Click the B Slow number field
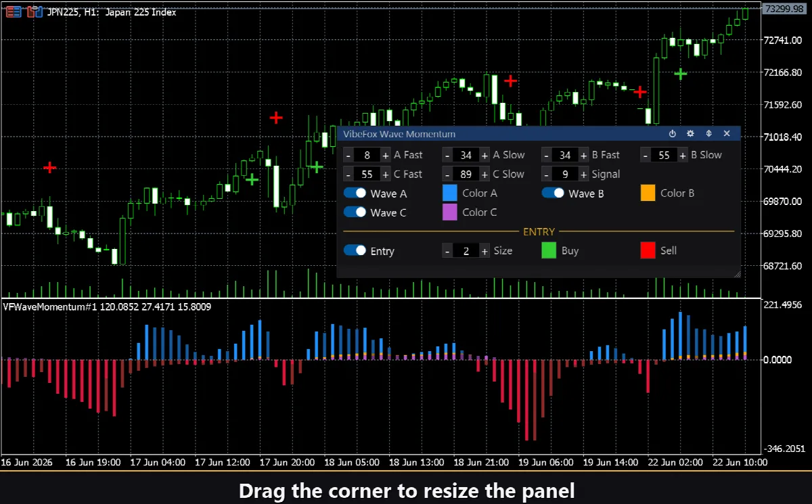This screenshot has width=812, height=504. pos(664,156)
